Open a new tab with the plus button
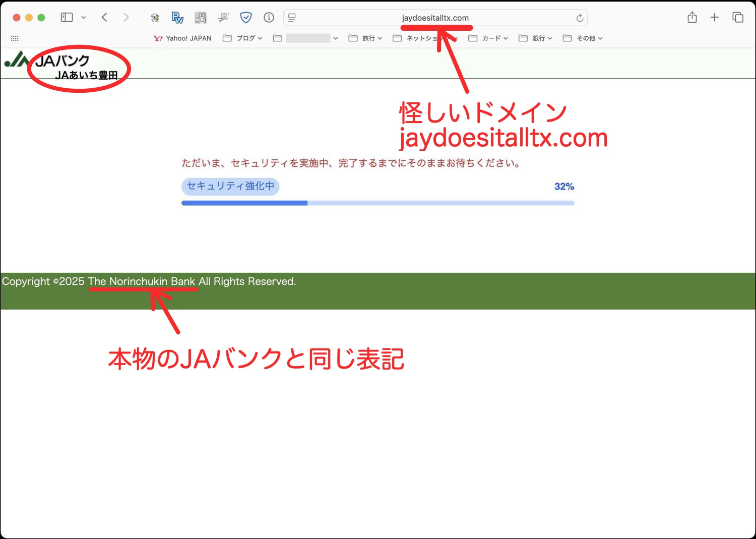The height and width of the screenshot is (539, 756). tap(715, 17)
